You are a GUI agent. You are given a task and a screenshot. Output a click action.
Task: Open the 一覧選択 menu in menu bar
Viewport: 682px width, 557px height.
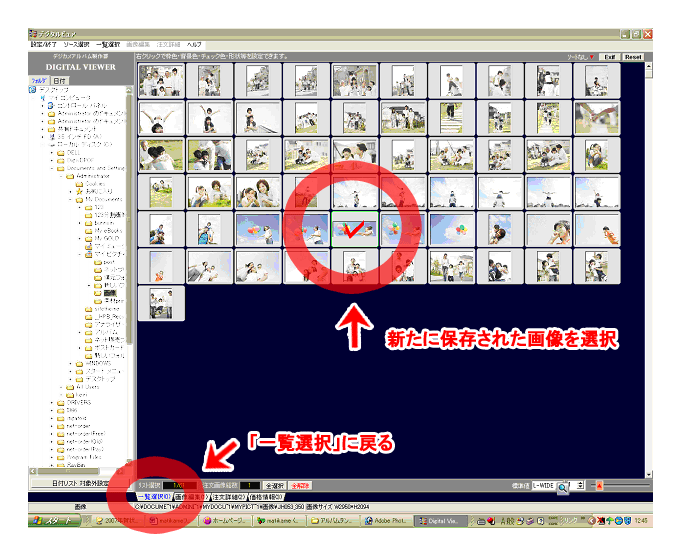tap(108, 44)
